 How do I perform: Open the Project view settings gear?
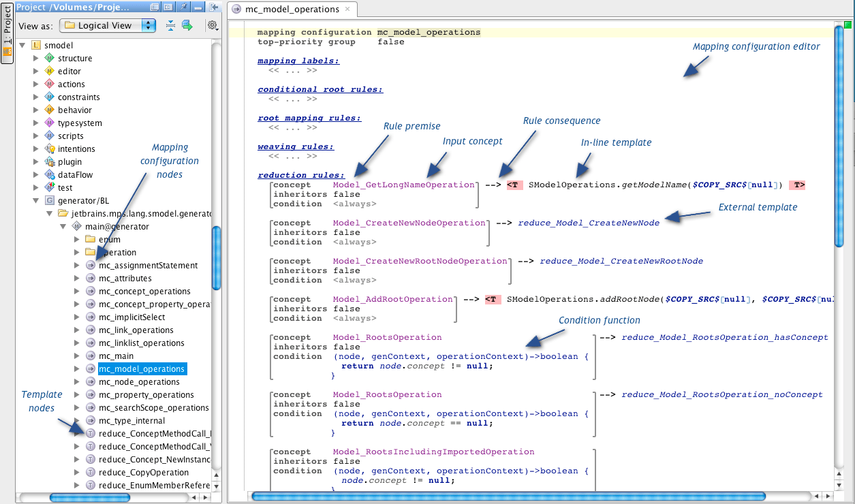[x=211, y=25]
